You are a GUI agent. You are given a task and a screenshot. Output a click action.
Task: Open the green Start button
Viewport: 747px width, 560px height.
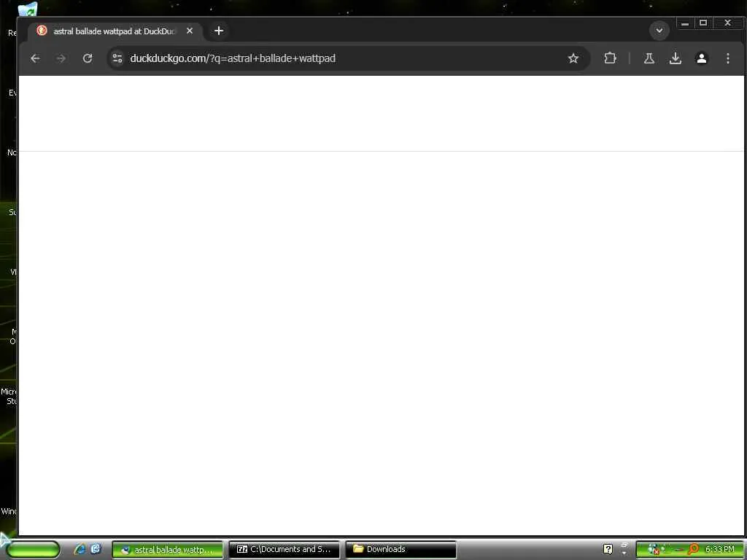coord(32,550)
